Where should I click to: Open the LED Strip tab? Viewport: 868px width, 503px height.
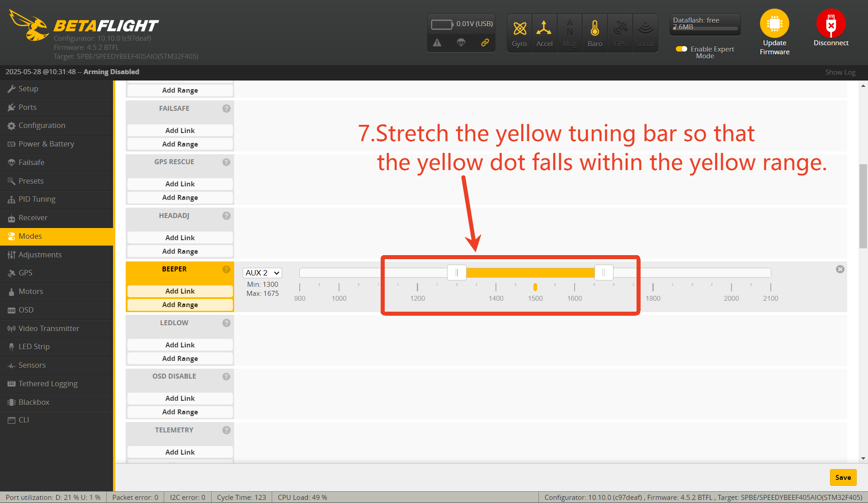pos(57,347)
